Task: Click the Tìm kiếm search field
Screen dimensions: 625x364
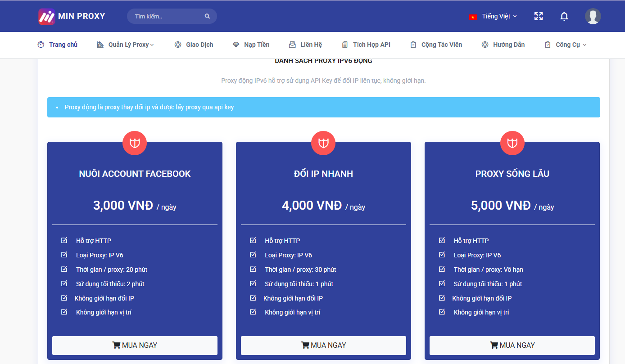Action: 167,16
